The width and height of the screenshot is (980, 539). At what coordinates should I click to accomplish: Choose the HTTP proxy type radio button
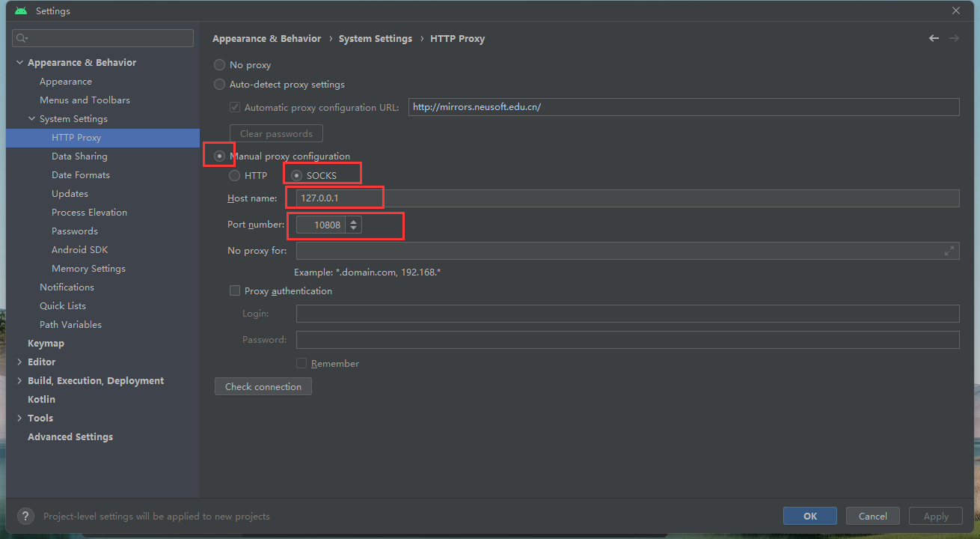tap(235, 175)
